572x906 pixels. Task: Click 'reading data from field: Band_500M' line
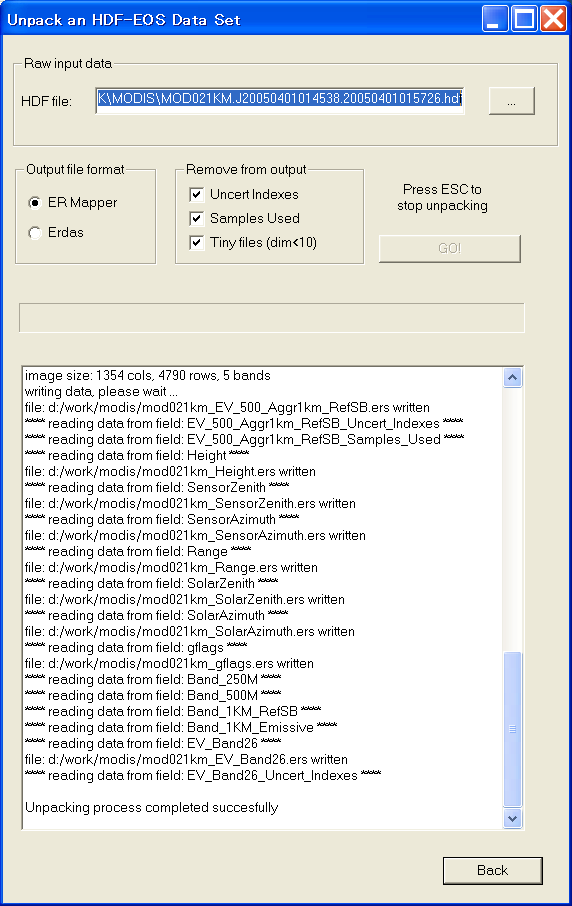[153, 695]
